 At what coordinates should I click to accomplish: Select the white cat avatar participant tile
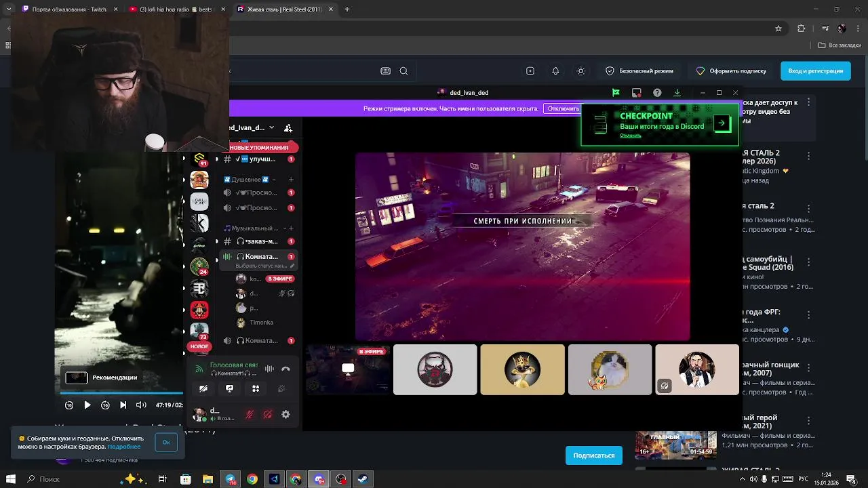click(610, 369)
